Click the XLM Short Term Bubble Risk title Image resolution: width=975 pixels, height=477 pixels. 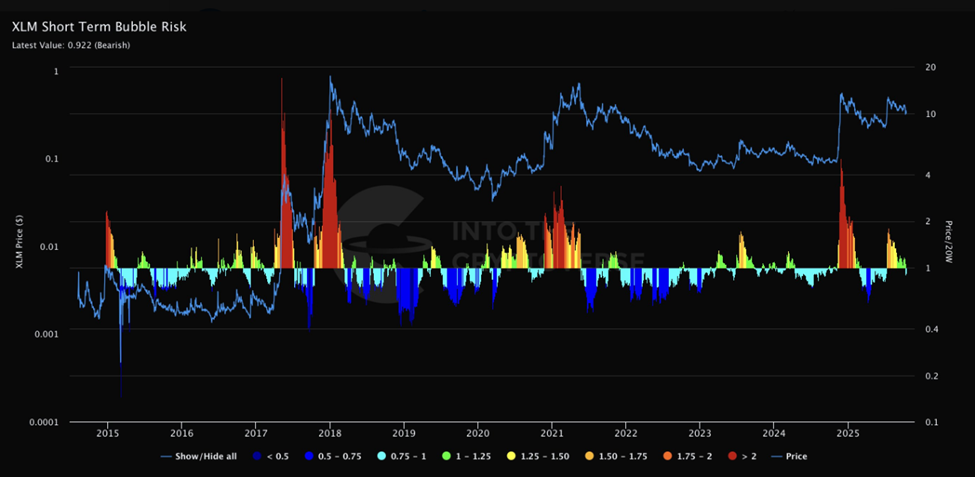click(99, 26)
